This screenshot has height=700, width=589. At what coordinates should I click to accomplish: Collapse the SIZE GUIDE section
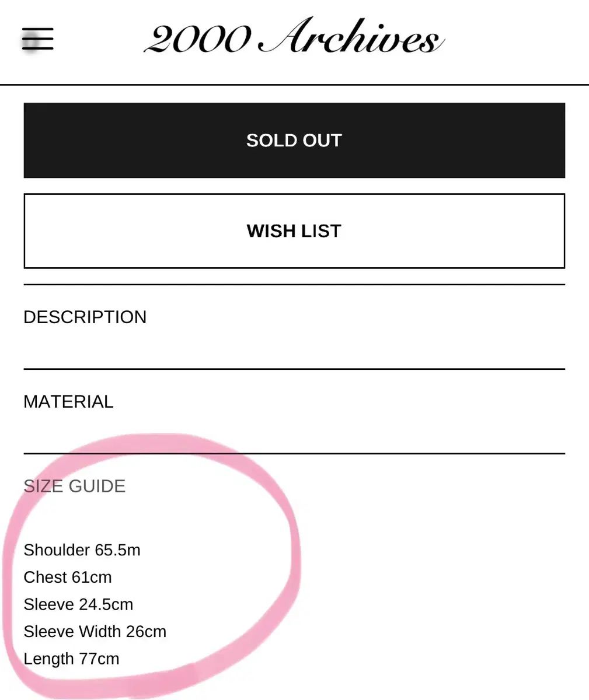75,487
